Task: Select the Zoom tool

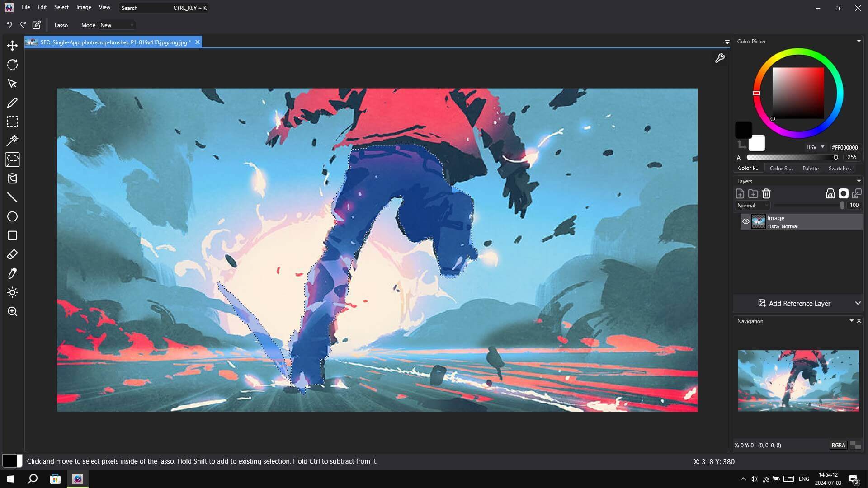Action: [x=12, y=311]
